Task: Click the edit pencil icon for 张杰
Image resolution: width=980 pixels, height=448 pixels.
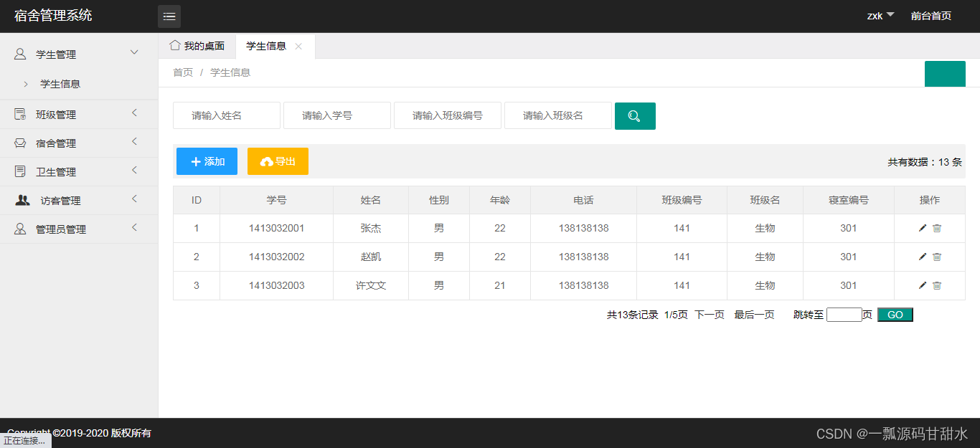Action: tap(922, 228)
